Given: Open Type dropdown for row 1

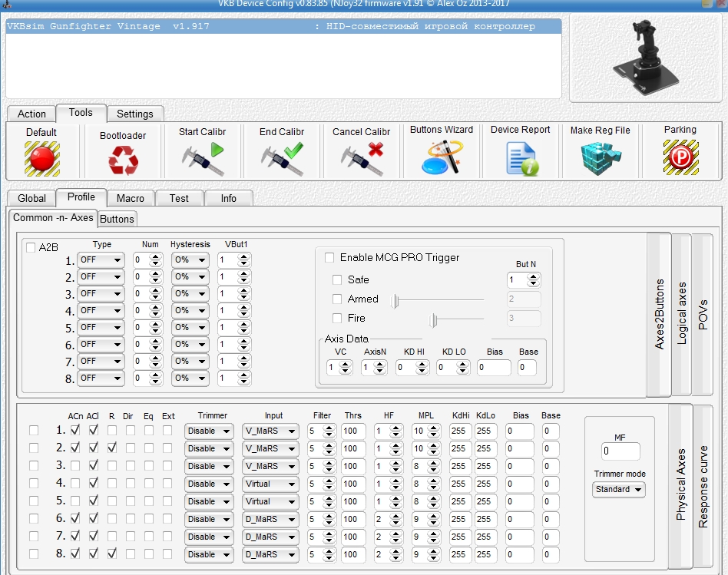Looking at the screenshot, I should point(101,260).
